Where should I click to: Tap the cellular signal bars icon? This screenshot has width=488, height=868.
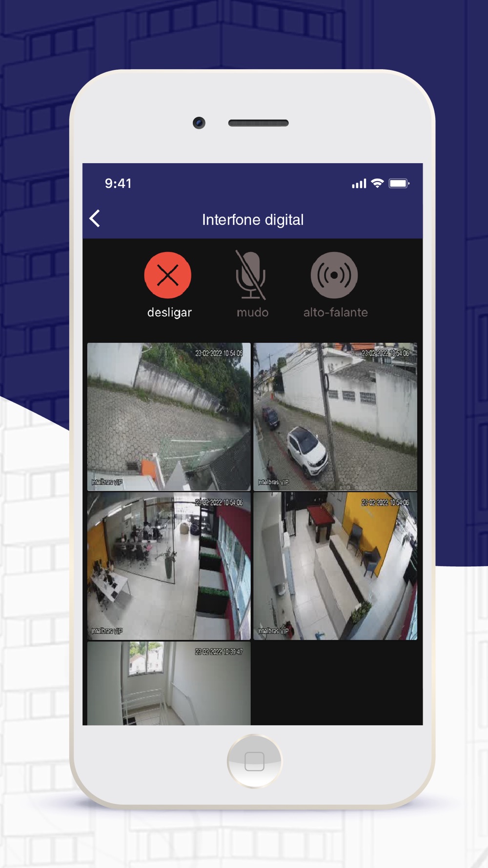click(359, 184)
